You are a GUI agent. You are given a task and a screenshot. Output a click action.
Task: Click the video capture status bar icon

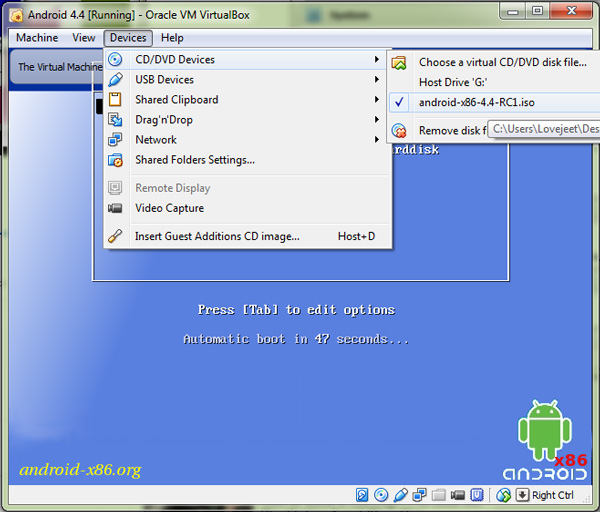point(458,496)
